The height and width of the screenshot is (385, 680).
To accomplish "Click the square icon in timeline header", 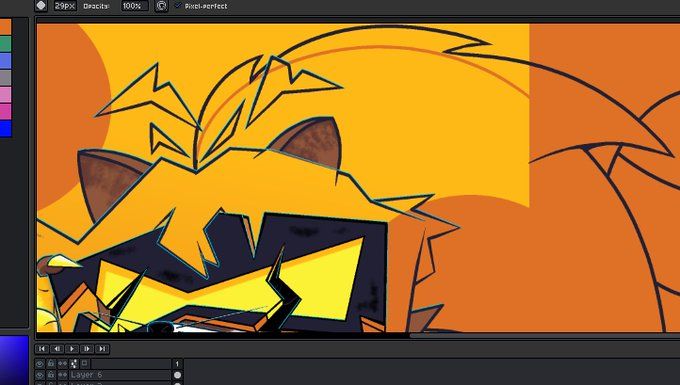I will pyautogui.click(x=85, y=363).
